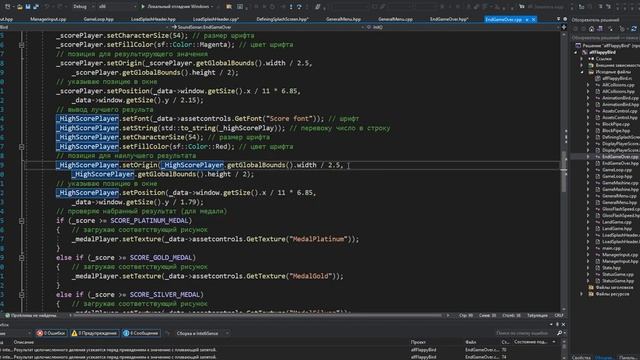Open the Init() member dropdown
Viewport: 640px width, 360px height.
(x=463, y=27)
